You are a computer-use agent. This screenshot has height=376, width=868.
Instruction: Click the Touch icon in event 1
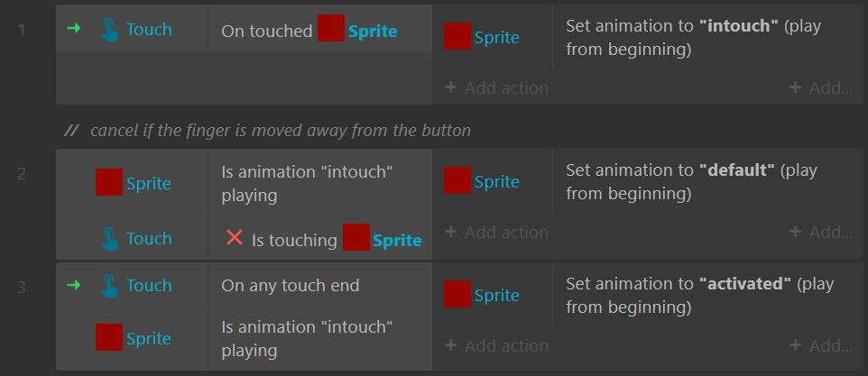(x=109, y=30)
